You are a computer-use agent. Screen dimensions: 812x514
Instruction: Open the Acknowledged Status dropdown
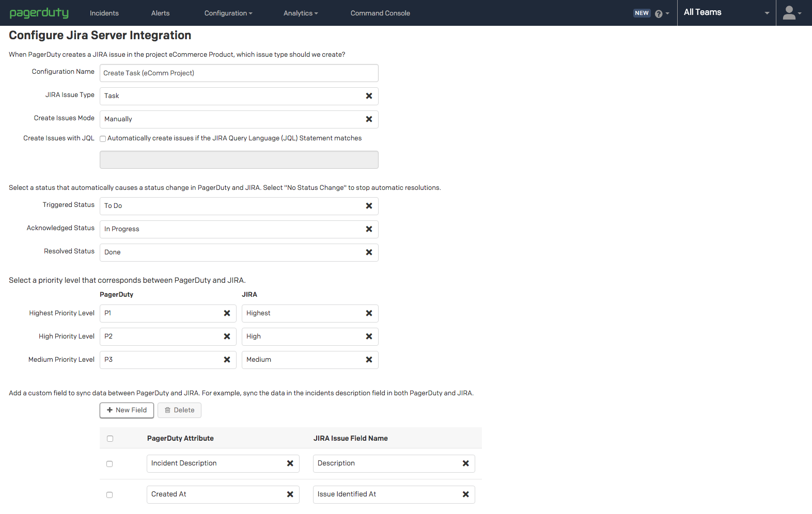(x=239, y=229)
